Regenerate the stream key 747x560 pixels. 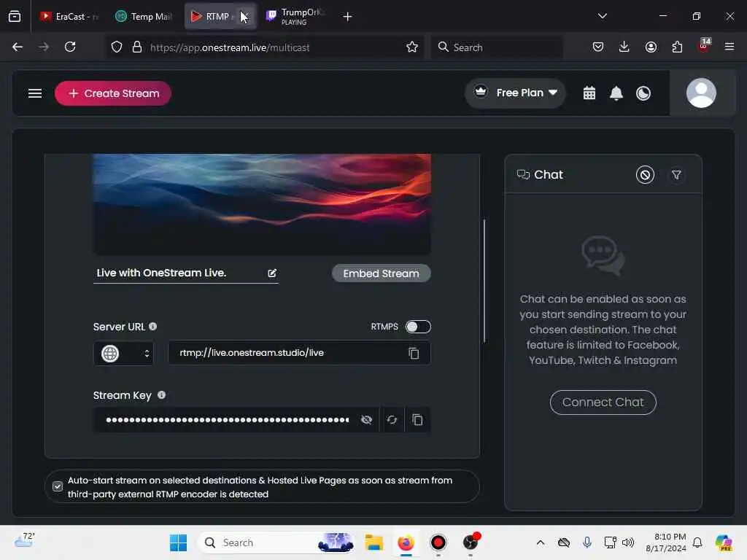392,420
